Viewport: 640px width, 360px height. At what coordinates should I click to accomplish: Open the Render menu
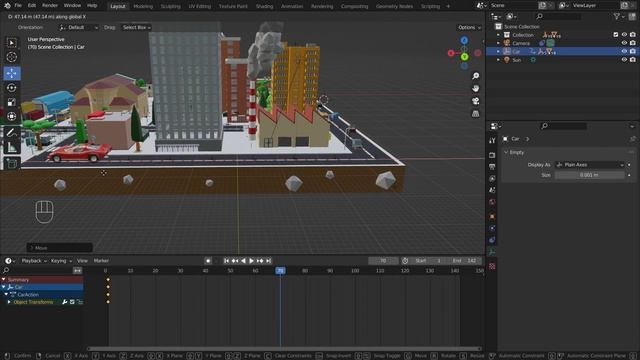(x=50, y=6)
